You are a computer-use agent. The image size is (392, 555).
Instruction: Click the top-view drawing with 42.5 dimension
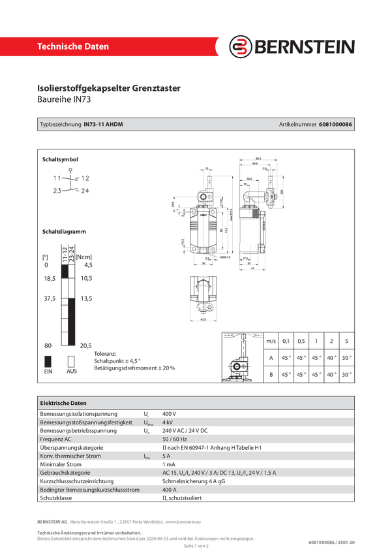tap(204, 299)
